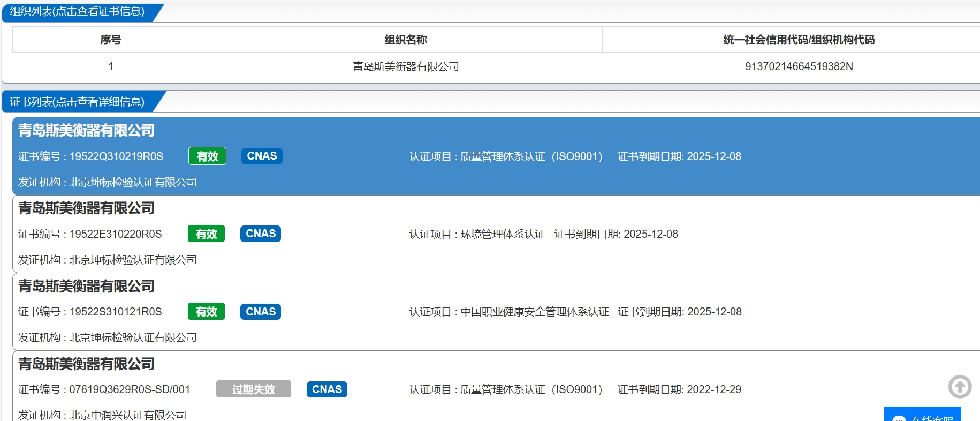Click CNAS badge for certificate 07619Q3629R0S-SD/001

coord(327,389)
